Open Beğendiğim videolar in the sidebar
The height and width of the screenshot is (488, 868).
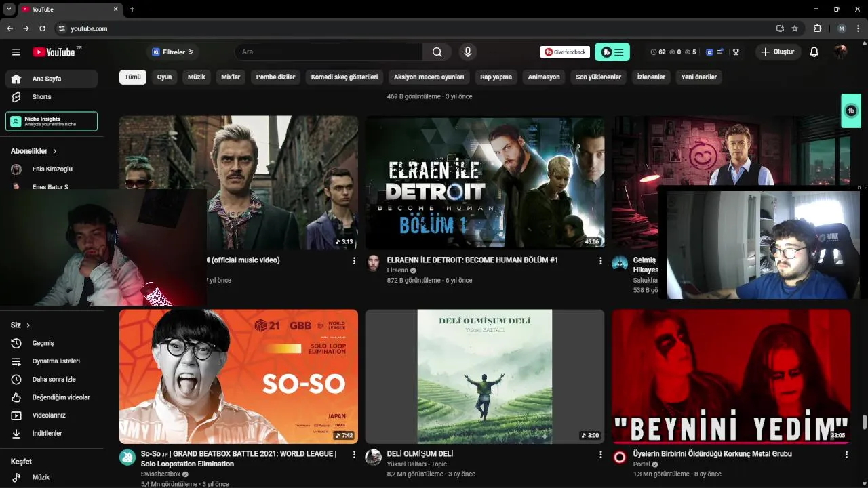coord(52,397)
